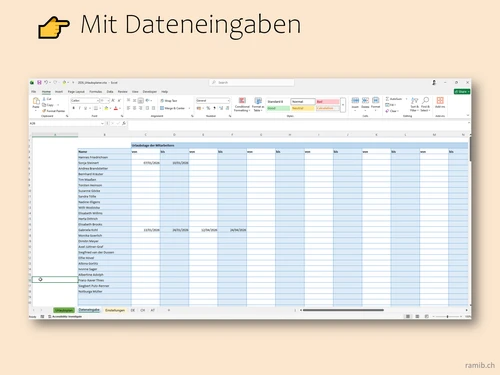Open the Formulas ribbon tab
The image size is (500, 375).
coord(96,92)
